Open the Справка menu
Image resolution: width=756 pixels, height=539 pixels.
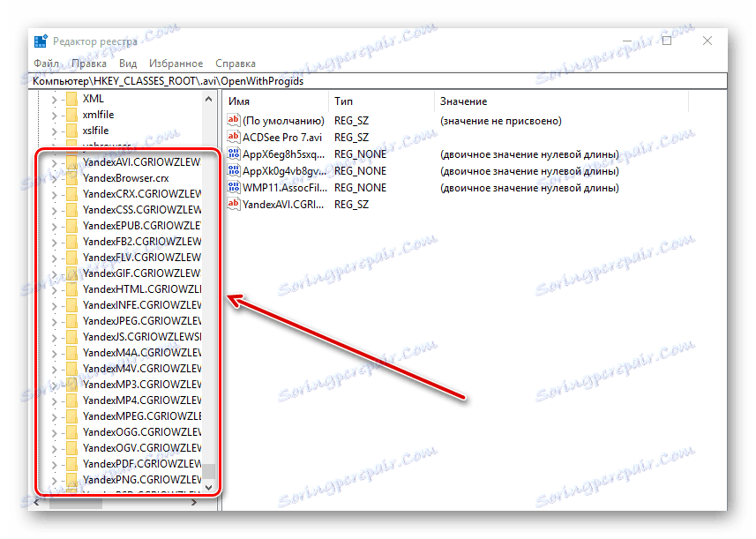click(x=236, y=64)
